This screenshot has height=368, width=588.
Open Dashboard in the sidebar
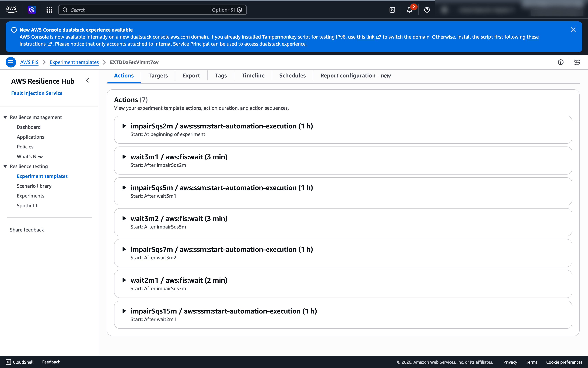pos(29,127)
